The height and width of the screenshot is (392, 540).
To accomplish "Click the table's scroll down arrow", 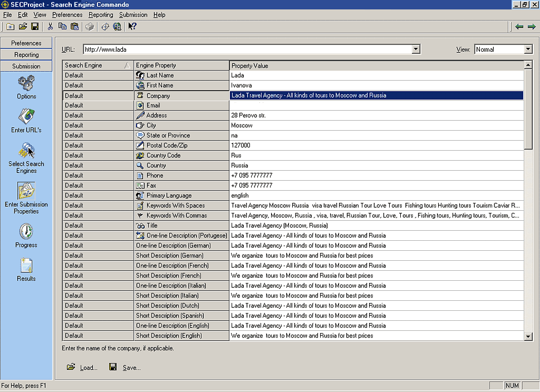I will click(x=528, y=336).
